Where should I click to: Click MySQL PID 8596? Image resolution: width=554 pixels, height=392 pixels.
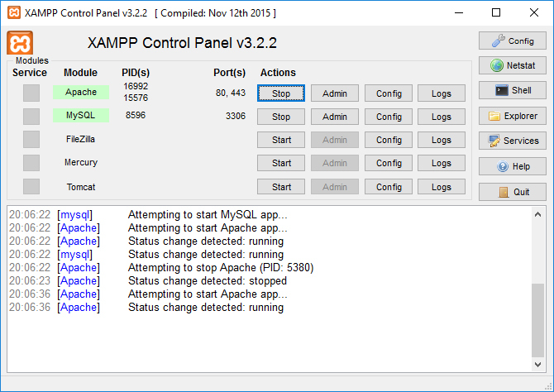(136, 115)
